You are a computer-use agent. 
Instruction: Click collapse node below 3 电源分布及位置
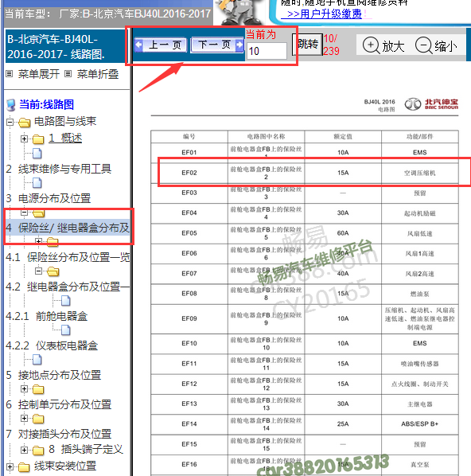click(25, 213)
